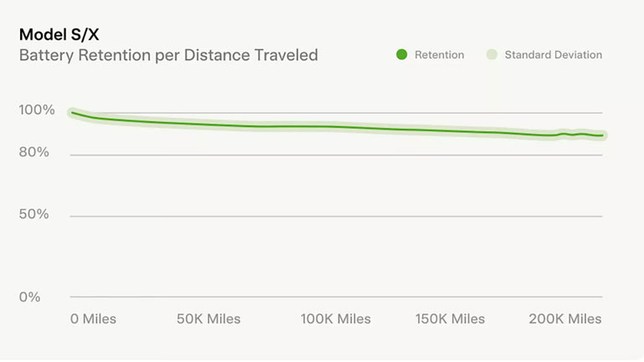This screenshot has height=362, width=644.
Task: Click the pale Standard Deviation legend dot
Action: point(492,55)
